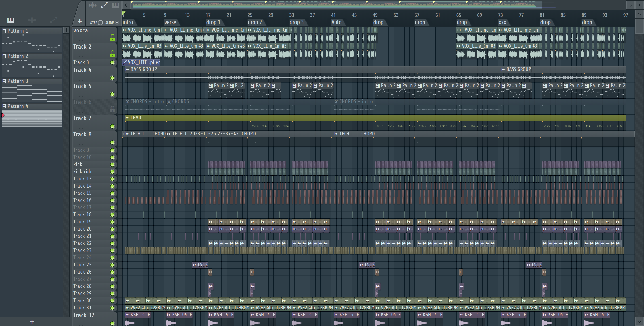The image size is (644, 326).
Task: Jump to the Auto marker
Action: (336, 22)
